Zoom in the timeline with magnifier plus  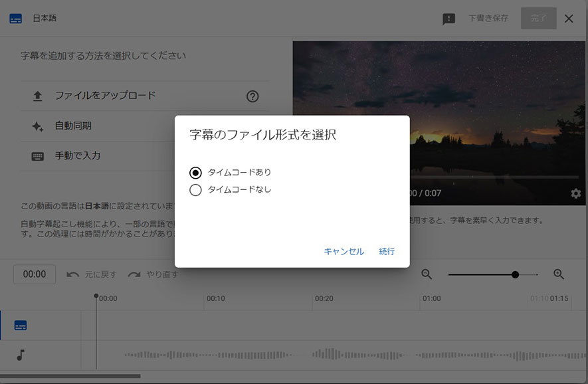[x=559, y=274]
